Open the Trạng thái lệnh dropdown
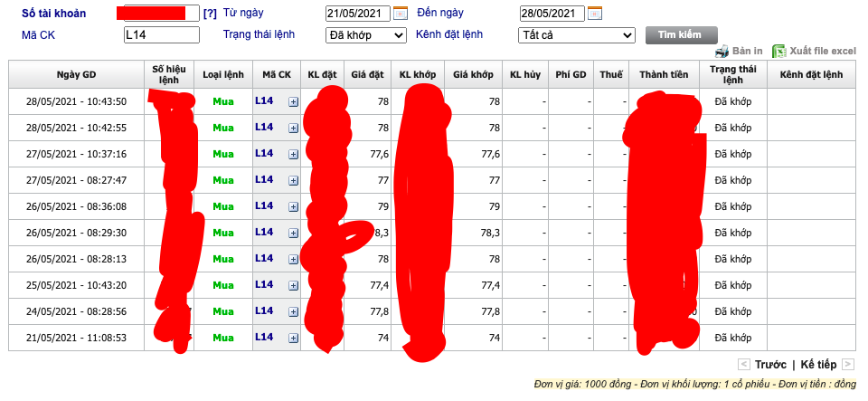This screenshot has width=868, height=401. click(366, 35)
